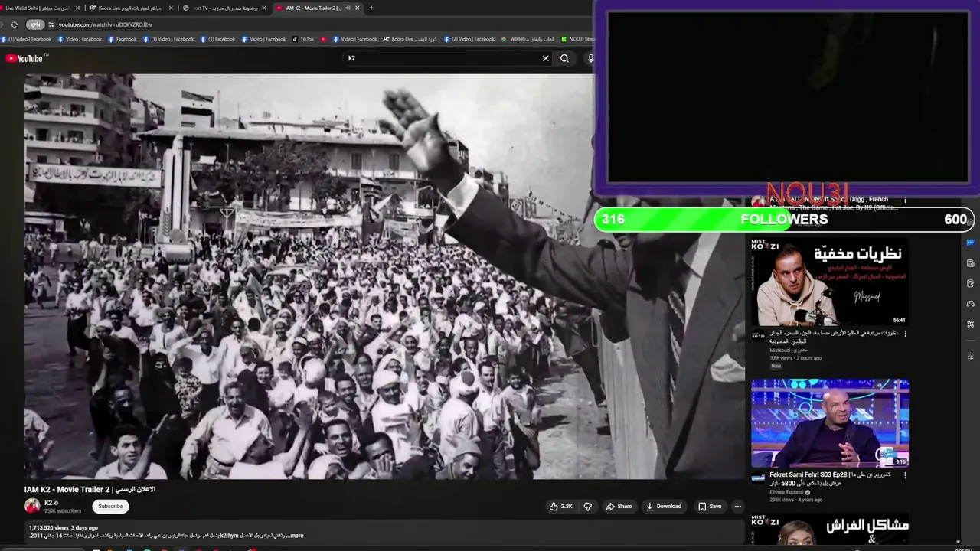Click the search magnifier button
Screen dimensions: 980x551
(x=564, y=58)
